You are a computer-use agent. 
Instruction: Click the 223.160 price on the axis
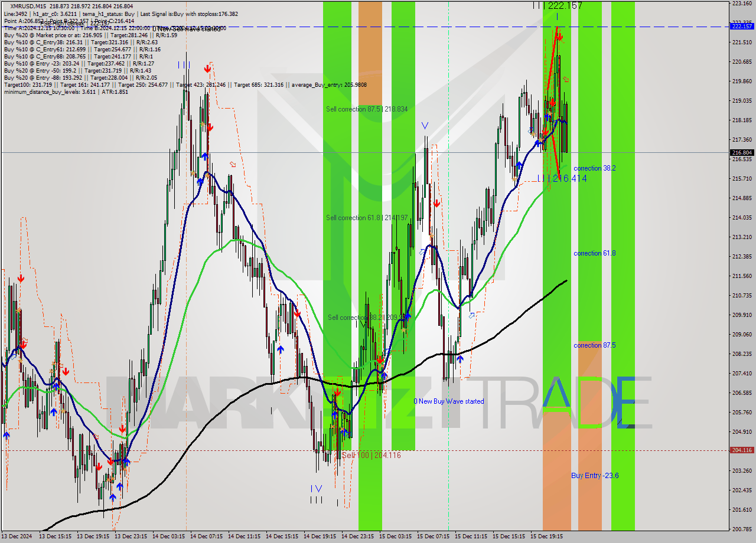pyautogui.click(x=742, y=4)
